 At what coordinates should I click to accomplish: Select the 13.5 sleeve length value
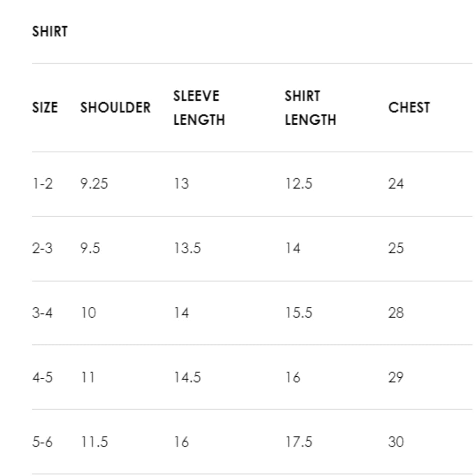point(187,248)
